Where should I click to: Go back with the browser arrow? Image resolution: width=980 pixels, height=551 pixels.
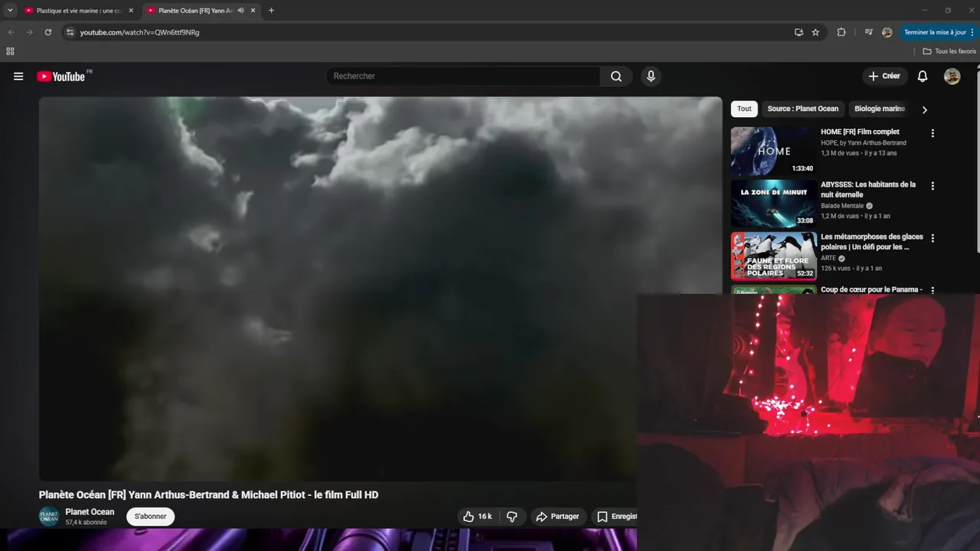click(x=11, y=32)
